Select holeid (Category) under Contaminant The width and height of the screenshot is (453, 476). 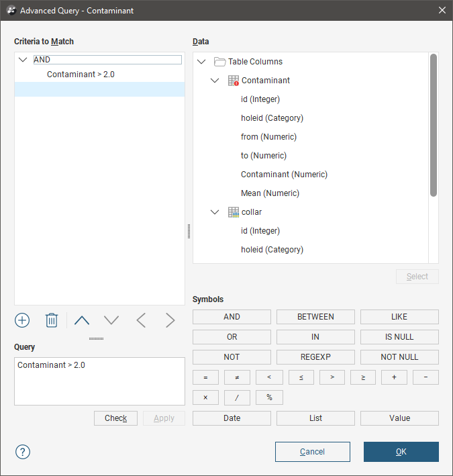click(272, 118)
